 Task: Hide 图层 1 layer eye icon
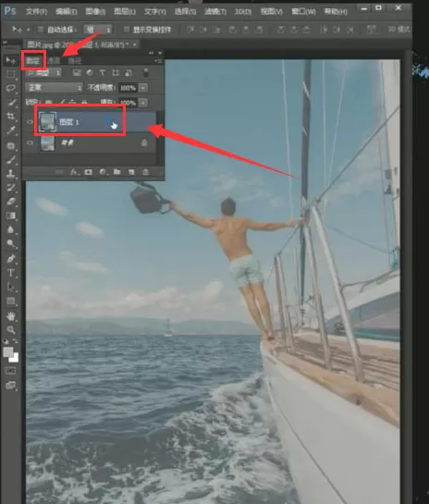30,122
